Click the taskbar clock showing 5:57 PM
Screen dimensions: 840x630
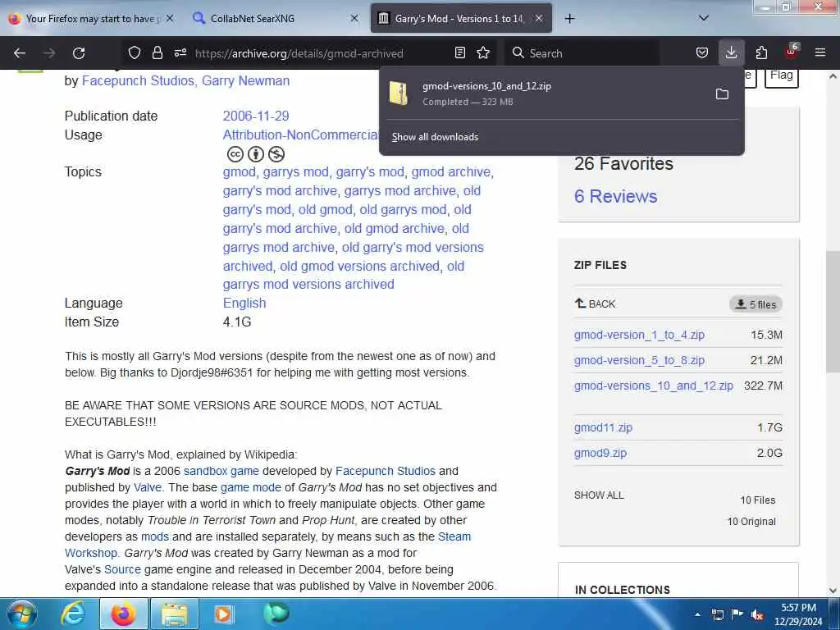click(798, 614)
